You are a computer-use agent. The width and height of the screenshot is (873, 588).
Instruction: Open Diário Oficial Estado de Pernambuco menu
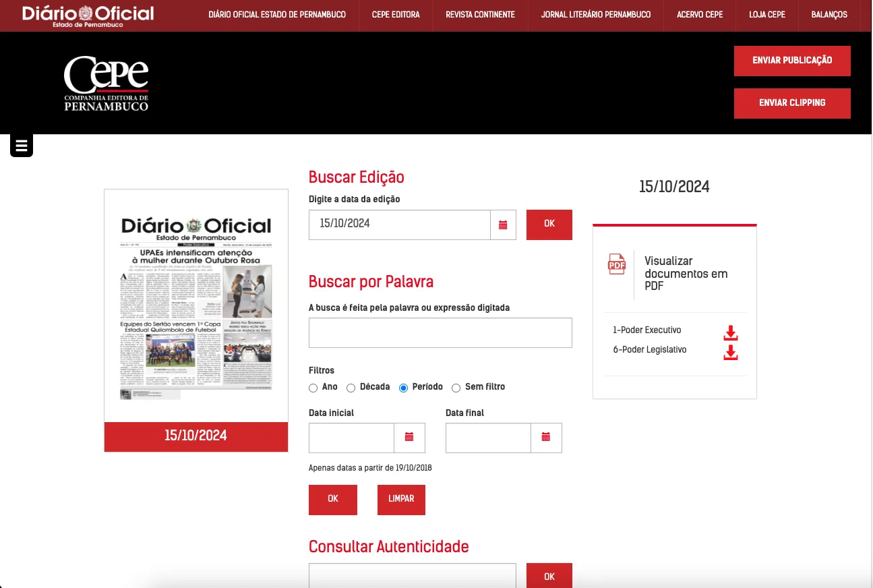coord(277,15)
